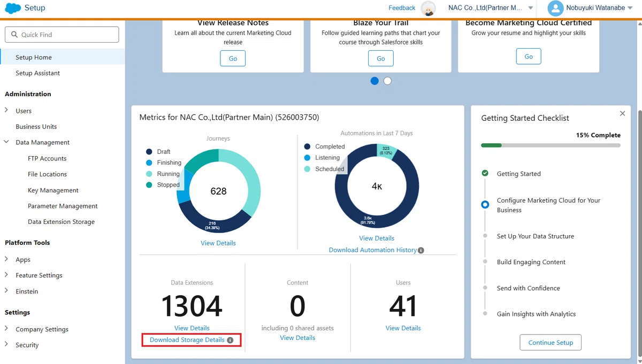Open Business Units in sidebar
The height and width of the screenshot is (364, 642).
(36, 127)
